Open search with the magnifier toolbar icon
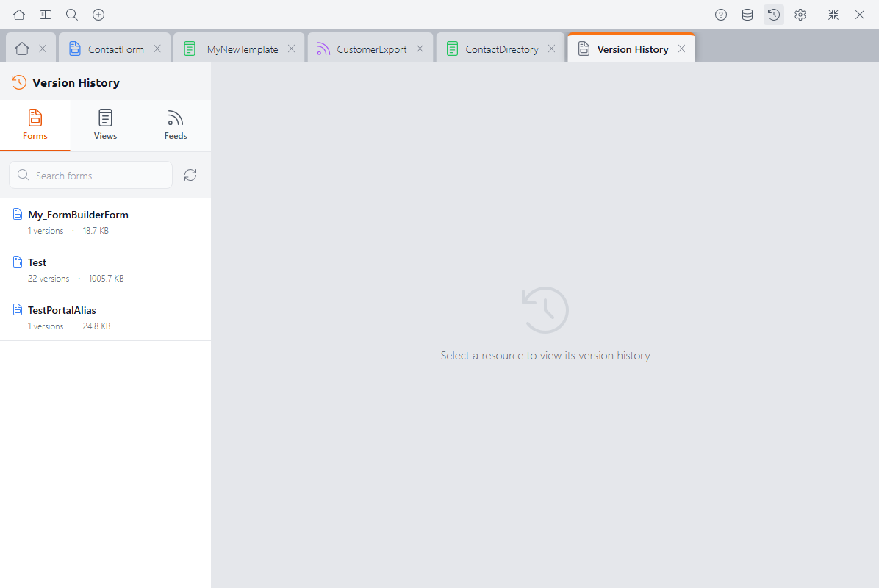This screenshot has width=879, height=588. click(x=72, y=15)
